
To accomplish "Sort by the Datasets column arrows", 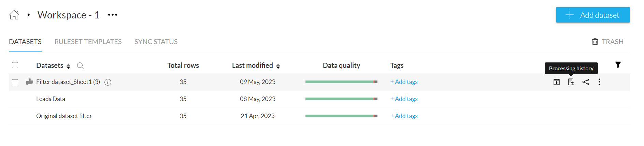I will (68, 66).
